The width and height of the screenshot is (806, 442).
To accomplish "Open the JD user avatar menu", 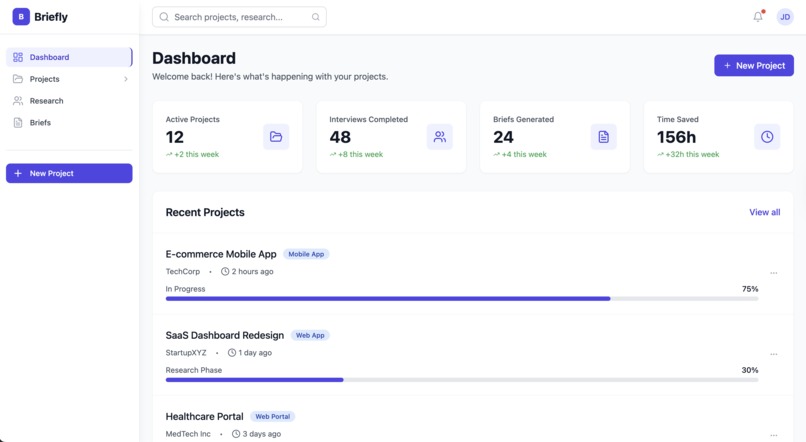I will (x=785, y=17).
